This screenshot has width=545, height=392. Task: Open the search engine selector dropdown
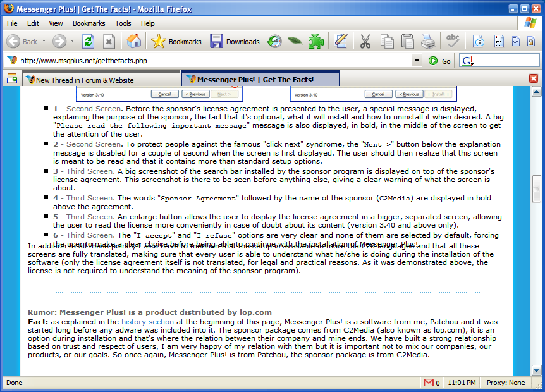click(468, 61)
